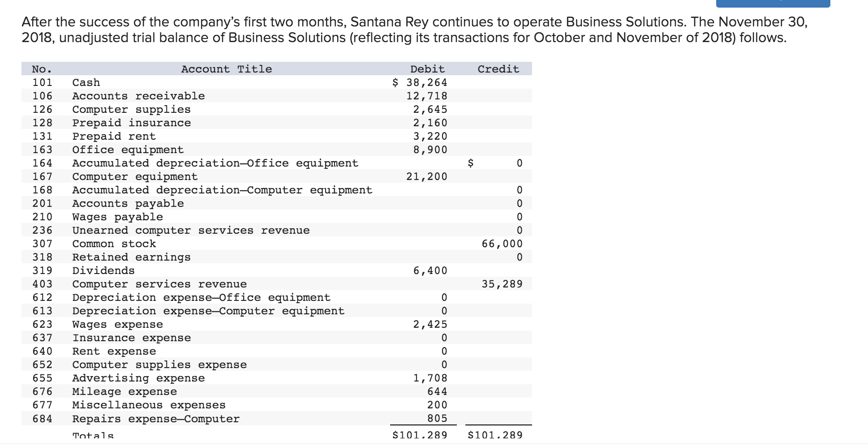Image resolution: width=868 pixels, height=446 pixels.
Task: Select the "Office equipment" account title
Action: click(128, 150)
